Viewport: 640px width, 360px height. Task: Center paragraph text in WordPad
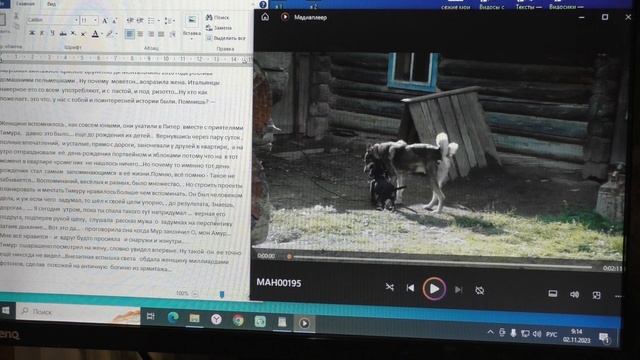click(x=140, y=34)
